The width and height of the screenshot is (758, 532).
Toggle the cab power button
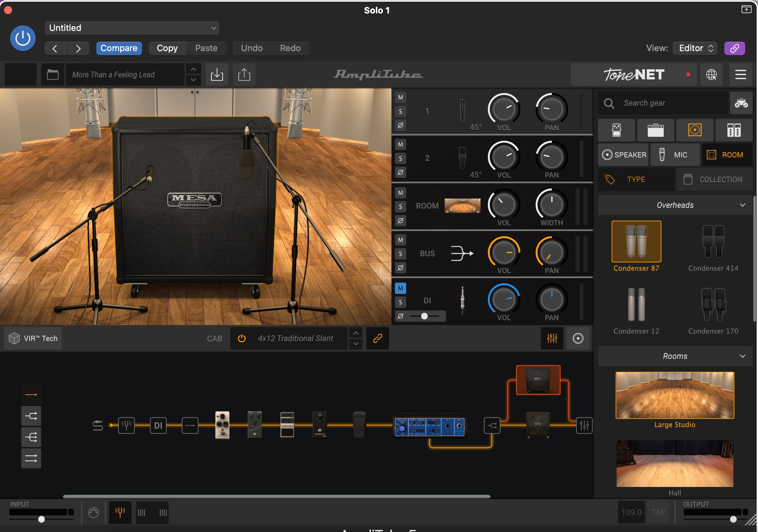pos(242,338)
